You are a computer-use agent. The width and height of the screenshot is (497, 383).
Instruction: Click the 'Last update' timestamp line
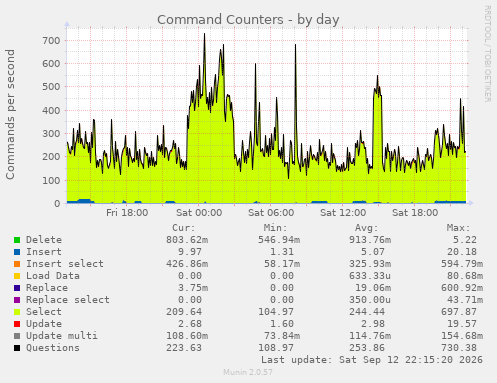click(372, 360)
